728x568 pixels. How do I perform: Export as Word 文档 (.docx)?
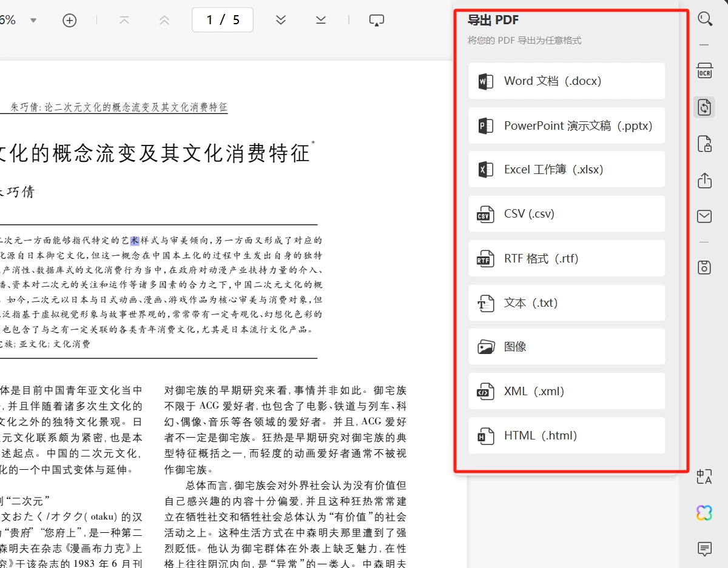[x=567, y=81]
